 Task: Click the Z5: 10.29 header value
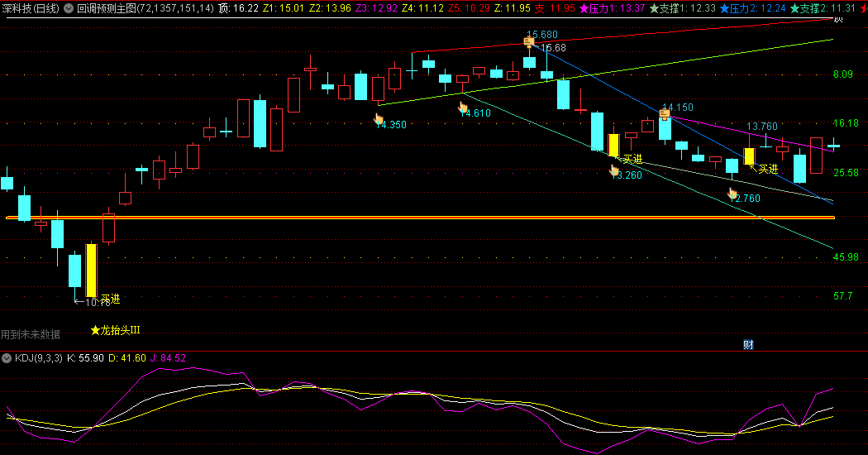pos(470,8)
